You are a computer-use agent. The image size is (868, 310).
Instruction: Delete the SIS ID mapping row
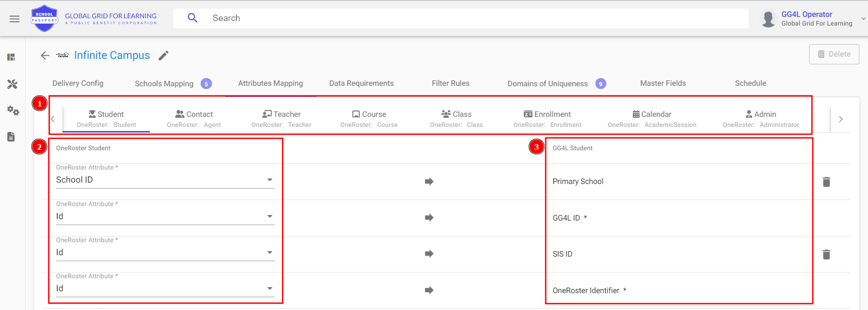click(x=827, y=254)
